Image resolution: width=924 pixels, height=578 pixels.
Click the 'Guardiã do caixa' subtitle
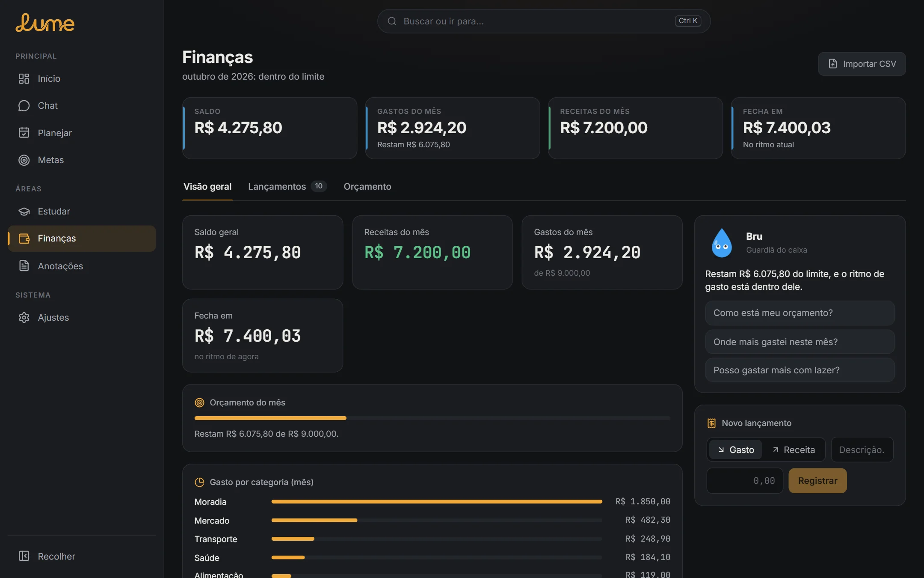pyautogui.click(x=776, y=250)
